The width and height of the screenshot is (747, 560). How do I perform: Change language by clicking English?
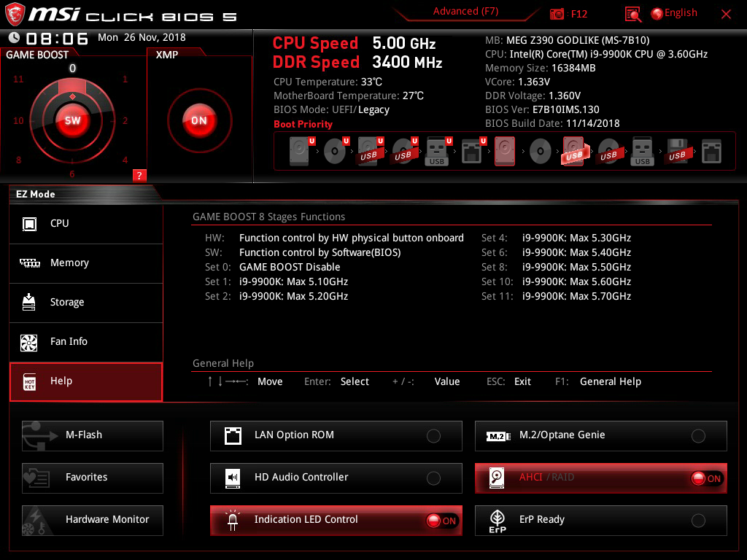681,13
